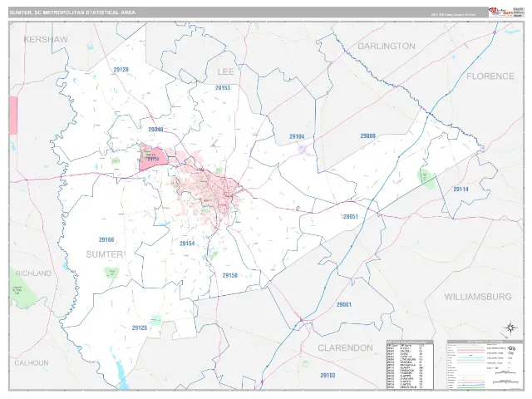Click the publisher logo in the header

coord(500,12)
